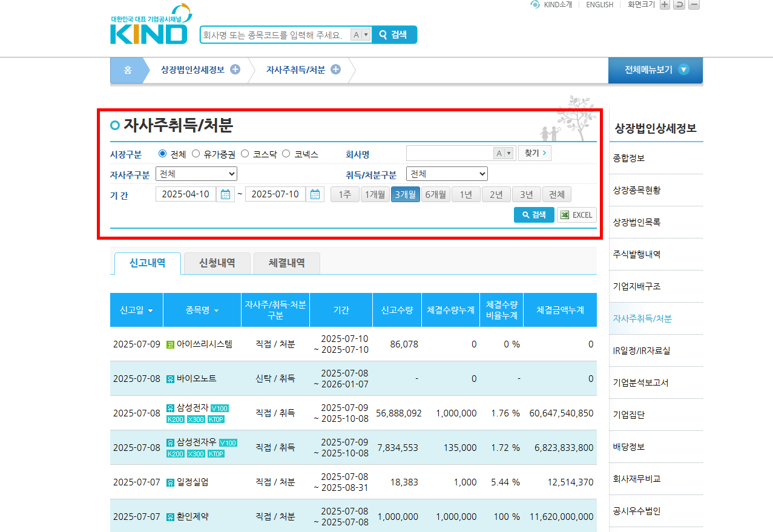Click the ENGLISH link

coord(599,4)
